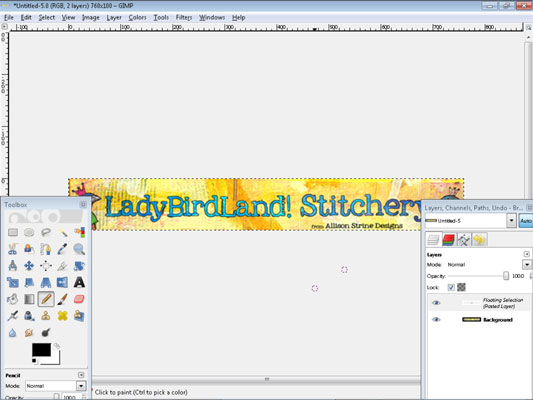
Task: Select the Pencil tool
Action: (46, 299)
